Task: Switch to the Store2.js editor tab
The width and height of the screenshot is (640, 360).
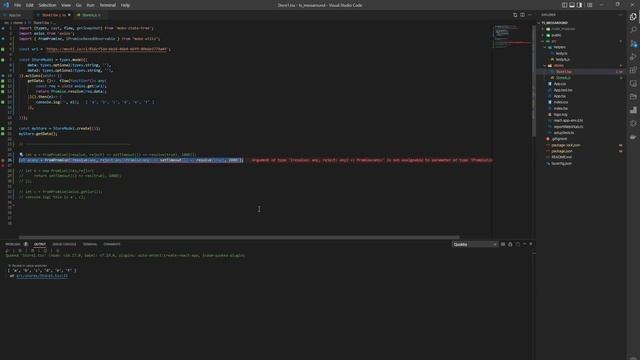Action: 89,15
